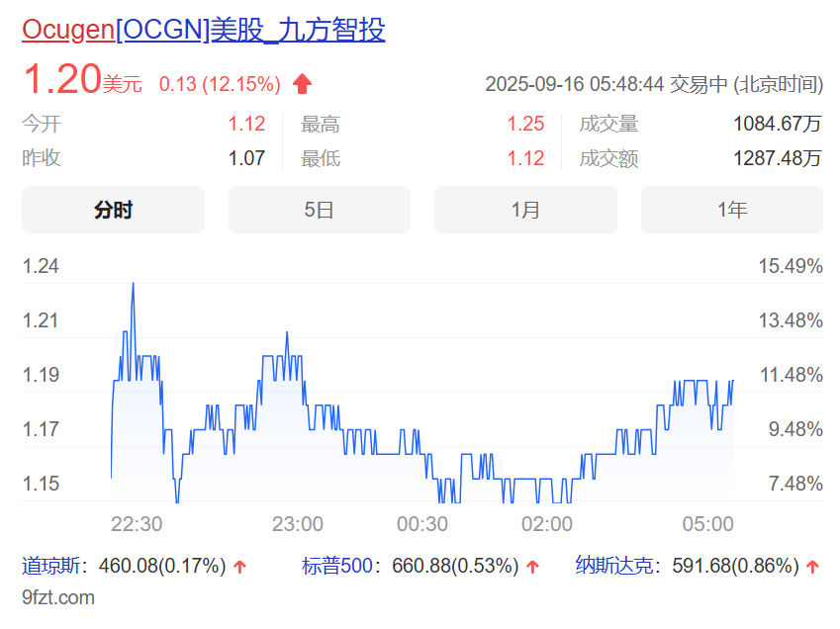
Task: Switch to the 5日 chart tab
Action: (x=320, y=210)
